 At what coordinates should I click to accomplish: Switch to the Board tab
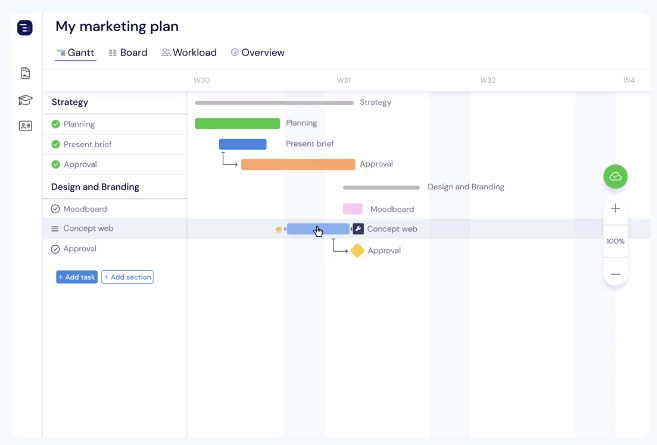tap(128, 53)
